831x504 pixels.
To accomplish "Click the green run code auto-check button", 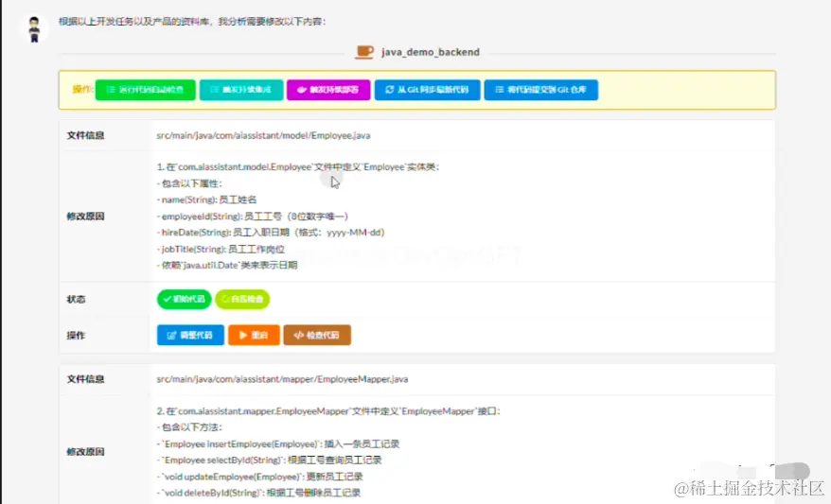I will [145, 90].
